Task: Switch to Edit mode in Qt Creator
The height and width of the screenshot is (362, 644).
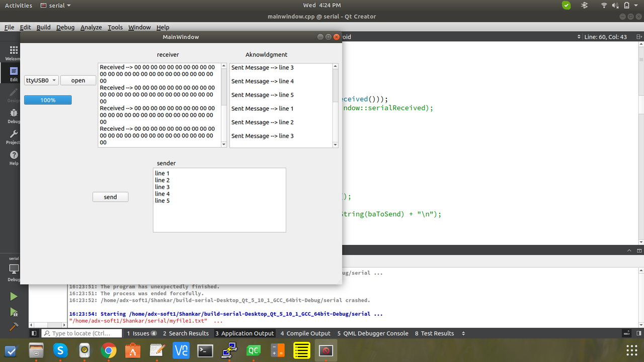Action: click(x=14, y=74)
